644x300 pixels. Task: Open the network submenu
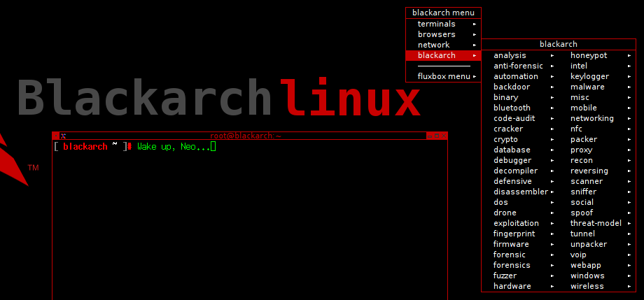443,45
